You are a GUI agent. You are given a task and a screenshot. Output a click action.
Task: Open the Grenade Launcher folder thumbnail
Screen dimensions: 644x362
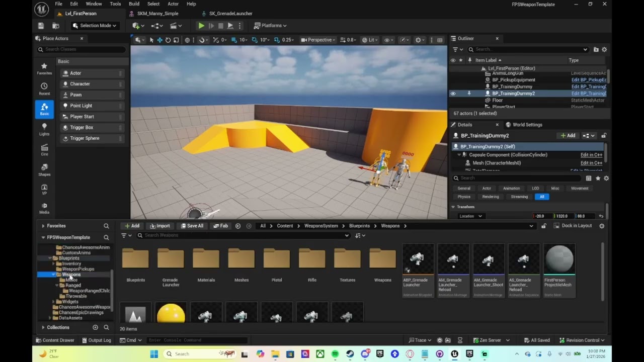(x=171, y=266)
